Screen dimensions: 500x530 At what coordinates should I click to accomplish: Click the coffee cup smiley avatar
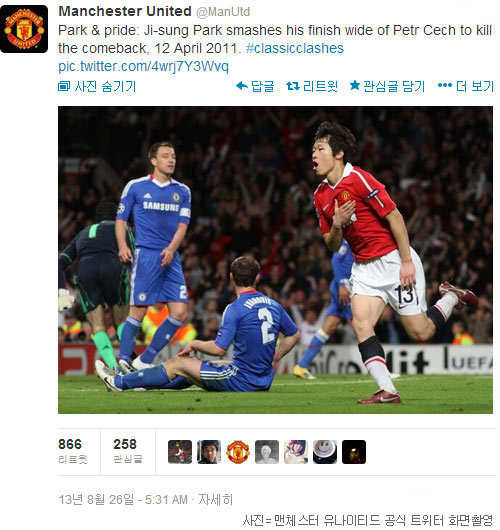click(x=325, y=452)
